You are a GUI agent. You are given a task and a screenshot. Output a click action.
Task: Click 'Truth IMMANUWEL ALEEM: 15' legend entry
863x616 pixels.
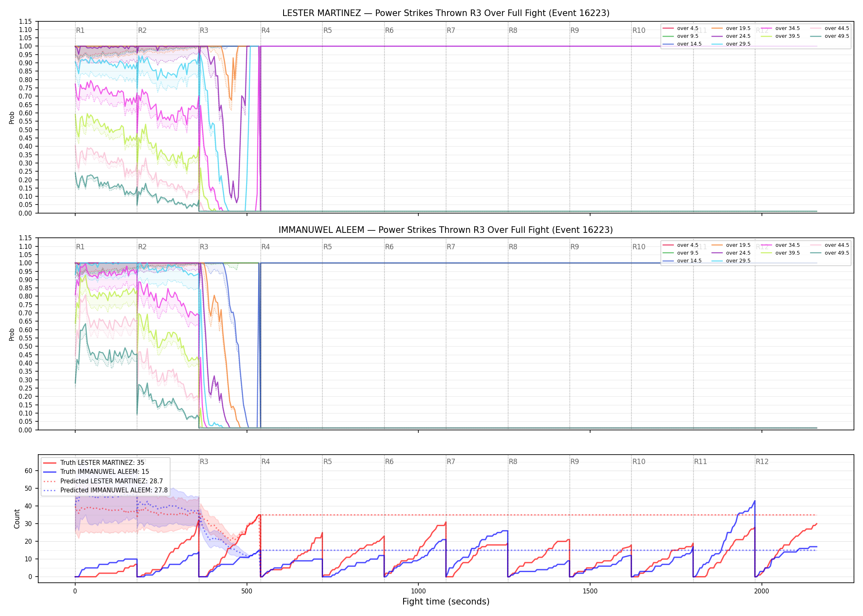tap(96, 472)
